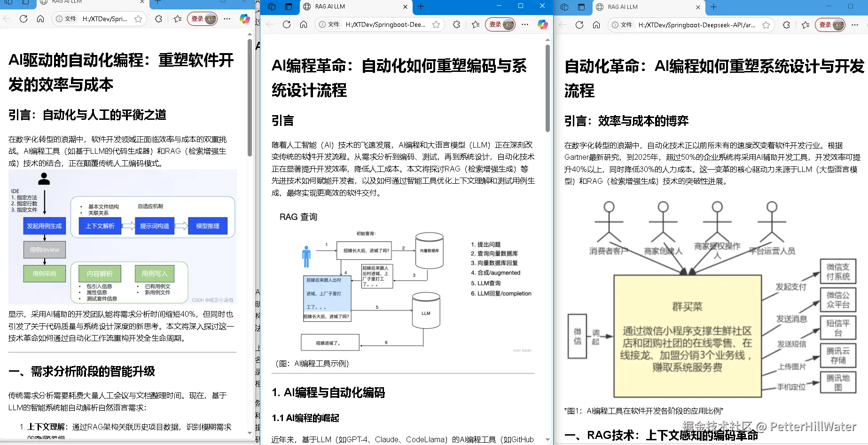Image resolution: width=868 pixels, height=445 pixels.
Task: Click heading 1. AI编程与自动化编码
Action: point(328,392)
